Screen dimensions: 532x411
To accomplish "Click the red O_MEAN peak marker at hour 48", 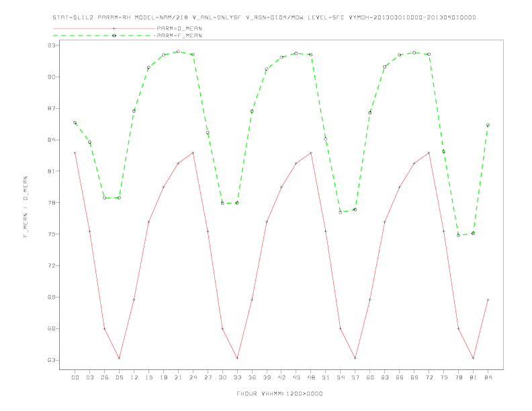I will pyautogui.click(x=311, y=153).
